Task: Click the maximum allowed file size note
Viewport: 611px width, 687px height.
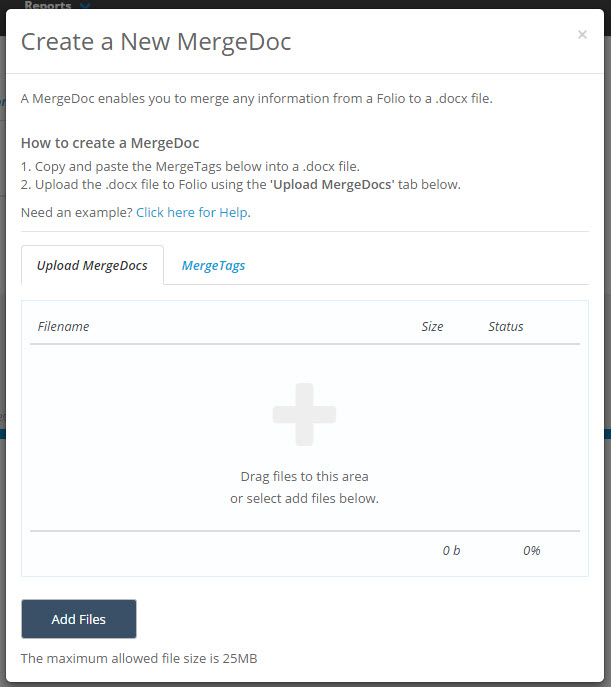Action: [x=140, y=658]
